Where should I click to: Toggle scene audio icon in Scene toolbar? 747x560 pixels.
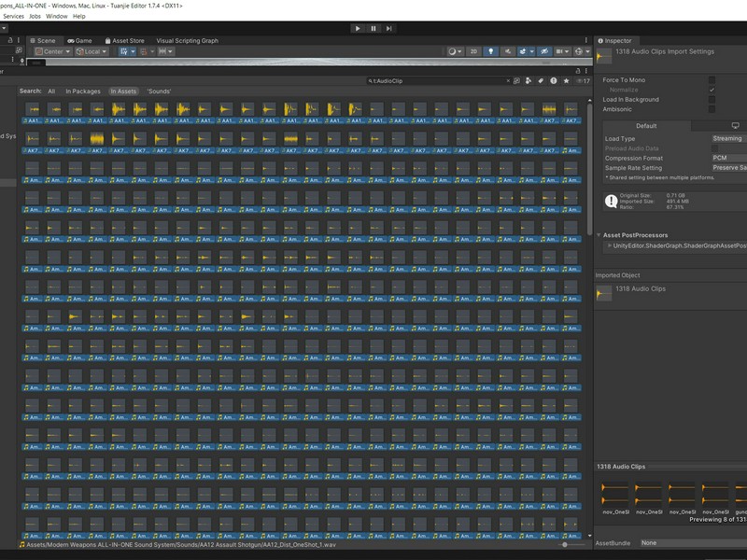pos(508,51)
